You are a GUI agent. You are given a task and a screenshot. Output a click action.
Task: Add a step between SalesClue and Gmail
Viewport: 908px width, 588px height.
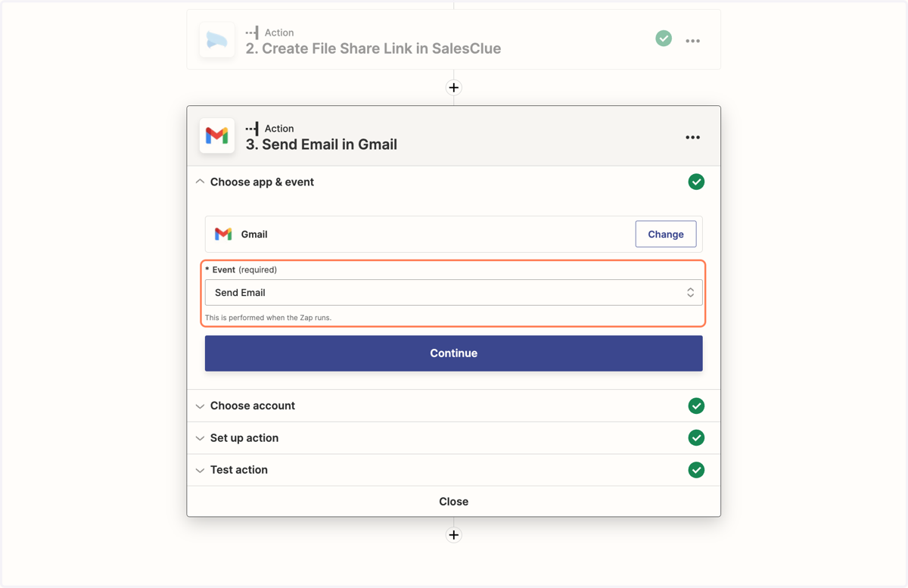point(454,88)
